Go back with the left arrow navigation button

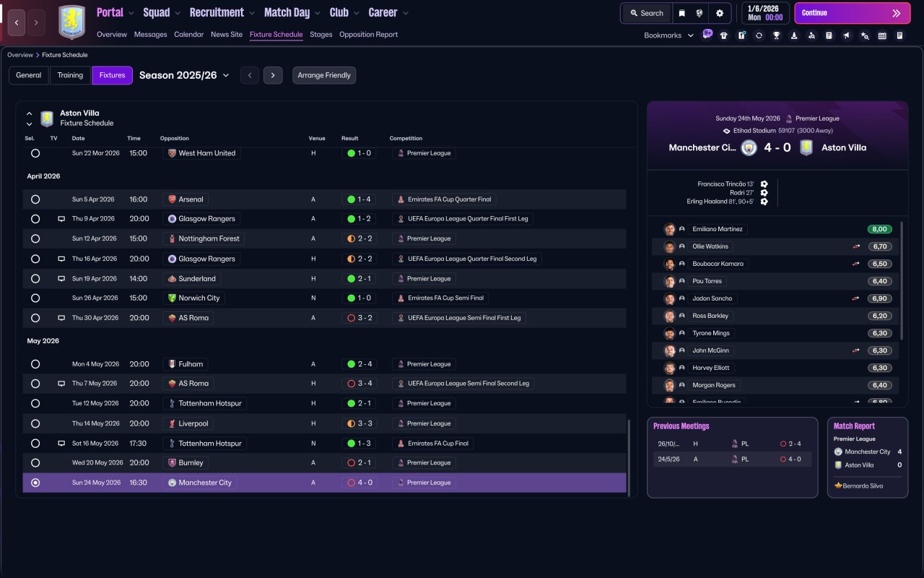click(x=17, y=22)
